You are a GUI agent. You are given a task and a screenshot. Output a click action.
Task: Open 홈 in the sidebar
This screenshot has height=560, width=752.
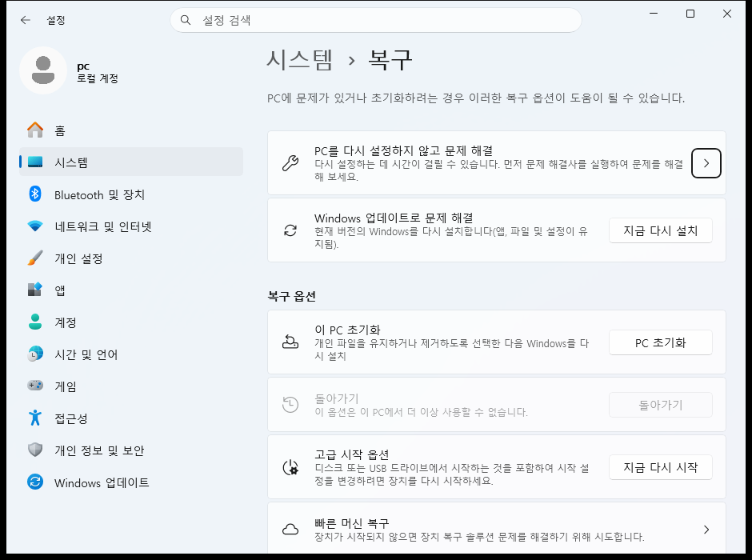pos(131,130)
